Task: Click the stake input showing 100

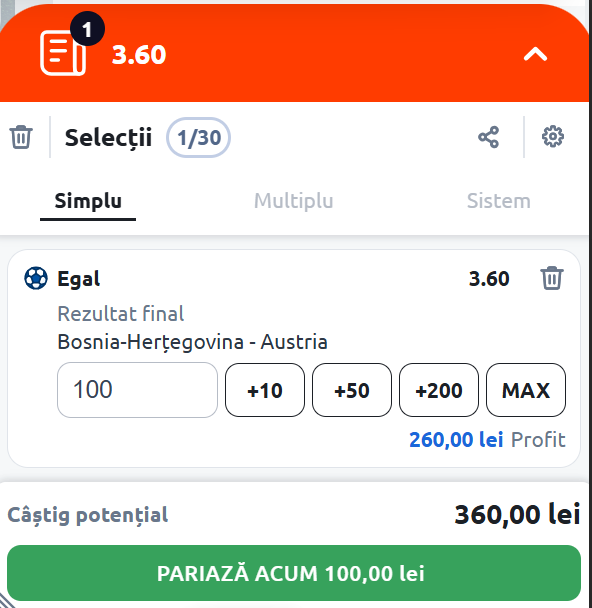Action: pos(137,390)
